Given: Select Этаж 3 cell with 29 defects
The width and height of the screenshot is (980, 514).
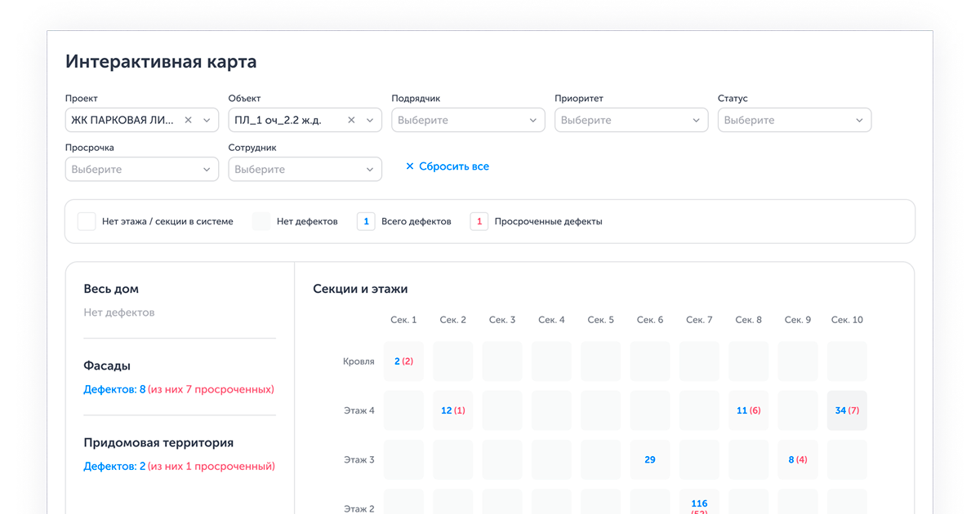Looking at the screenshot, I should (x=650, y=460).
